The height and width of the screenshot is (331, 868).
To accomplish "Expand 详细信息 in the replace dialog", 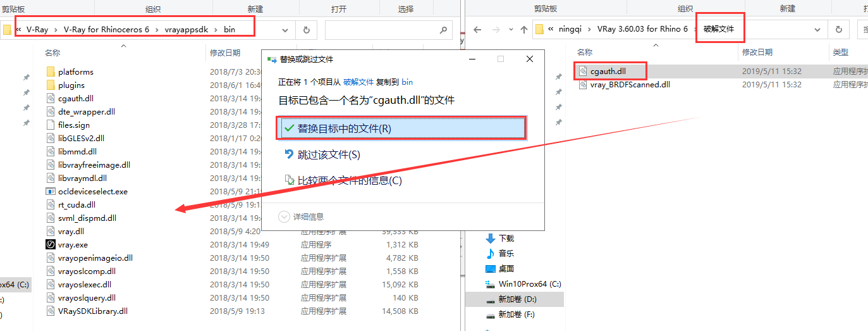I will click(302, 216).
